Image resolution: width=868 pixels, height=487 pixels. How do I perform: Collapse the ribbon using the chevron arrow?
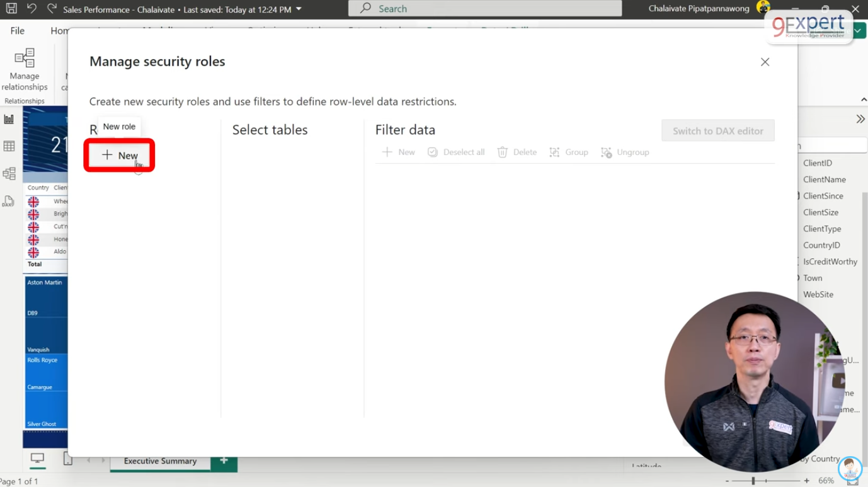(864, 100)
